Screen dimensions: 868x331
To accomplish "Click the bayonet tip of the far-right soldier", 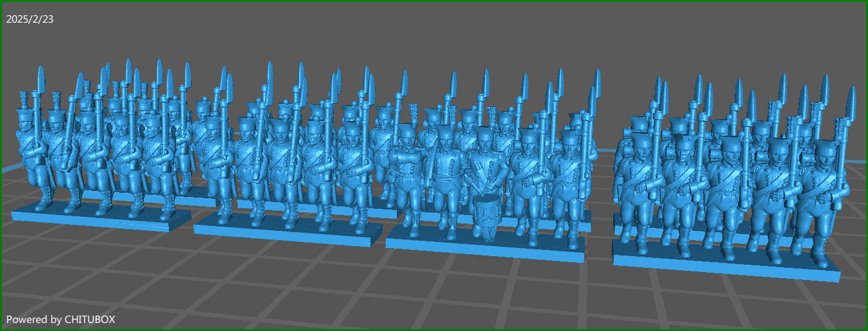I will tap(851, 102).
